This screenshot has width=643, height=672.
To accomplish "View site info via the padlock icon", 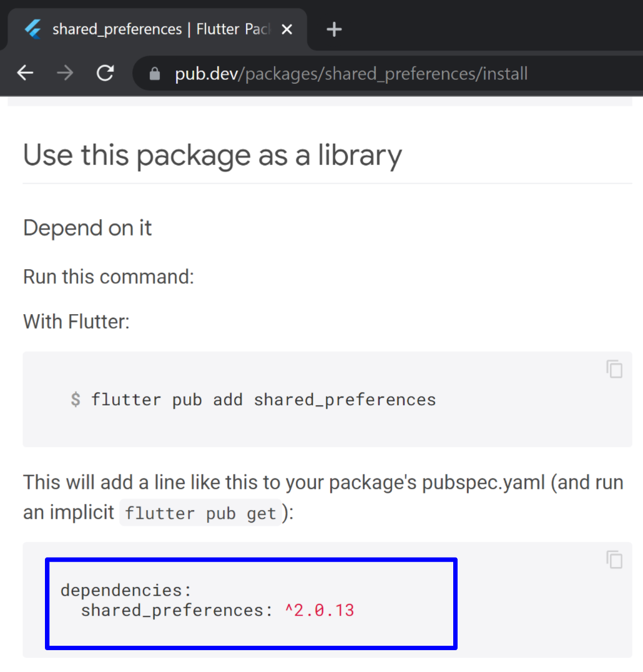I will click(155, 74).
